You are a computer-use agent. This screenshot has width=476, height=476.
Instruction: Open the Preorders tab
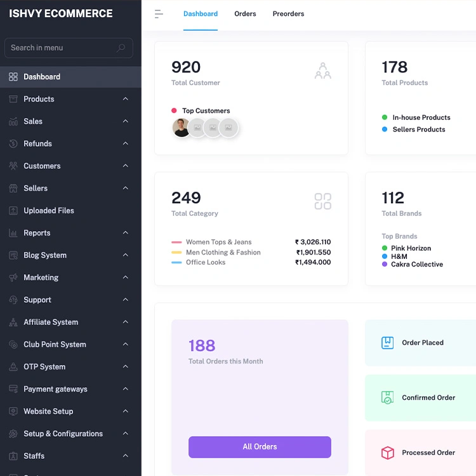pos(288,14)
